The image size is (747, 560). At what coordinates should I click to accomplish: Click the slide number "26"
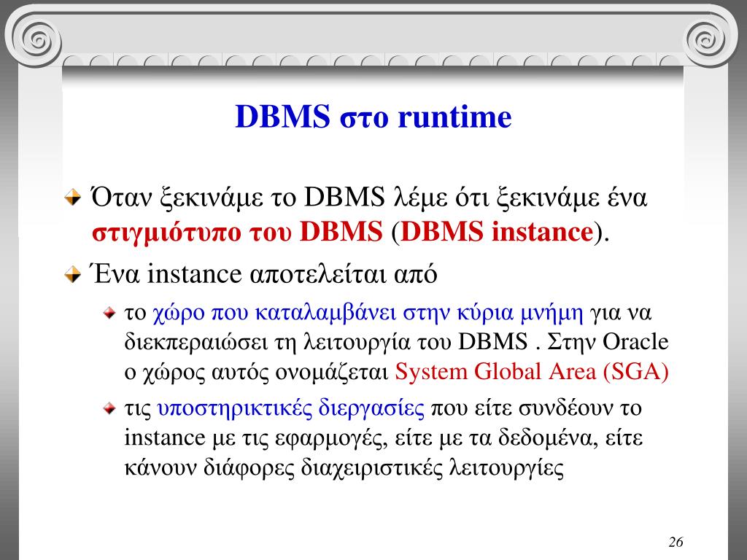676,542
